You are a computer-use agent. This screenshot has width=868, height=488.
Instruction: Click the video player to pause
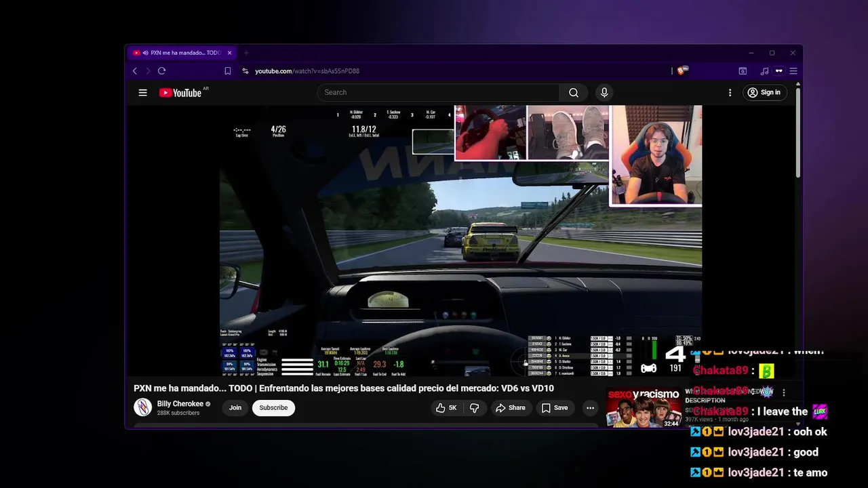click(460, 241)
